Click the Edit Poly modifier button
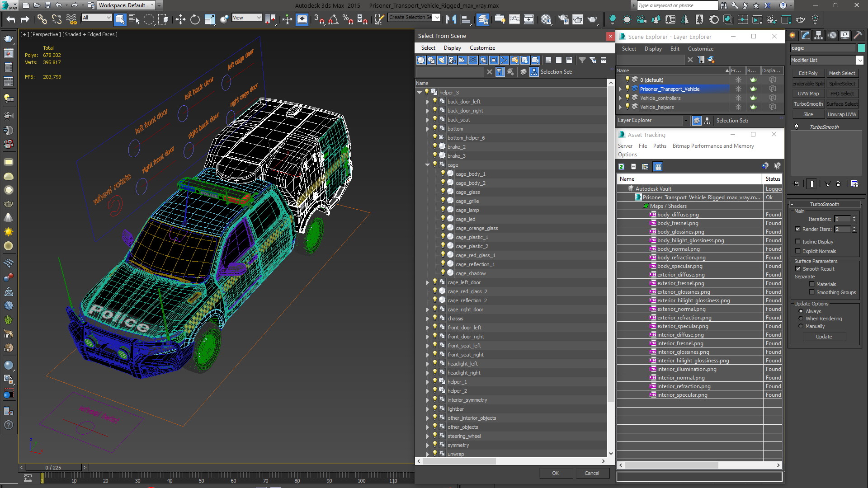The height and width of the screenshot is (488, 868). point(808,73)
